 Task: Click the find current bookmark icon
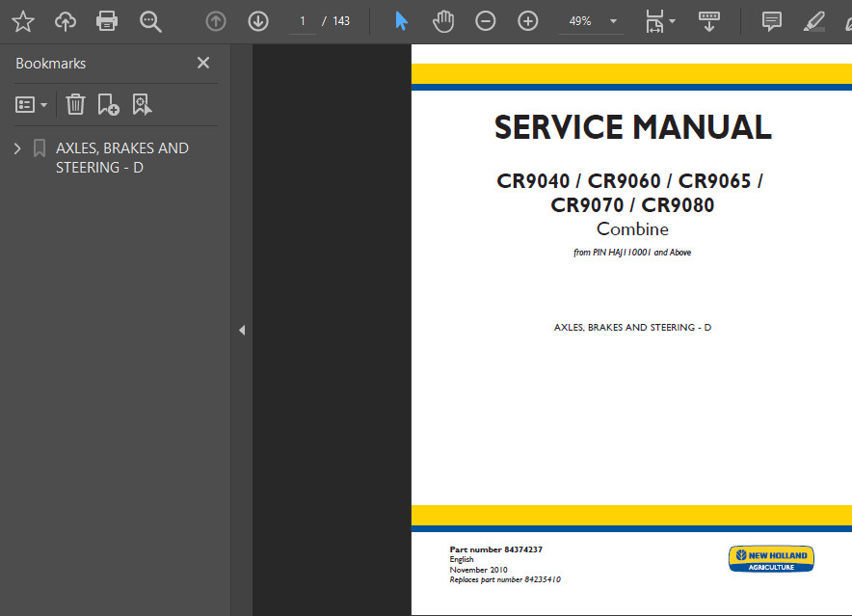(x=142, y=104)
